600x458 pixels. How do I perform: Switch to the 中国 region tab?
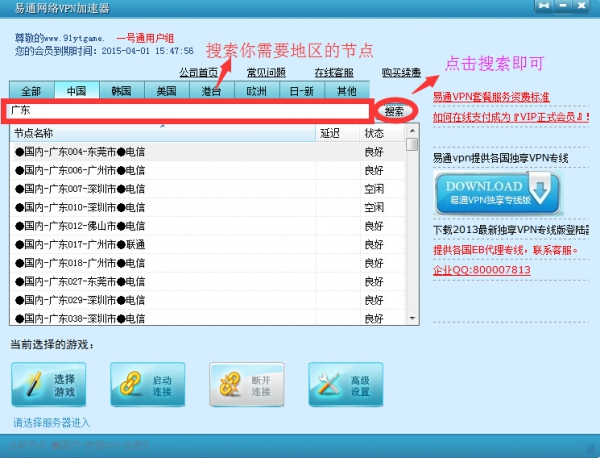77,91
